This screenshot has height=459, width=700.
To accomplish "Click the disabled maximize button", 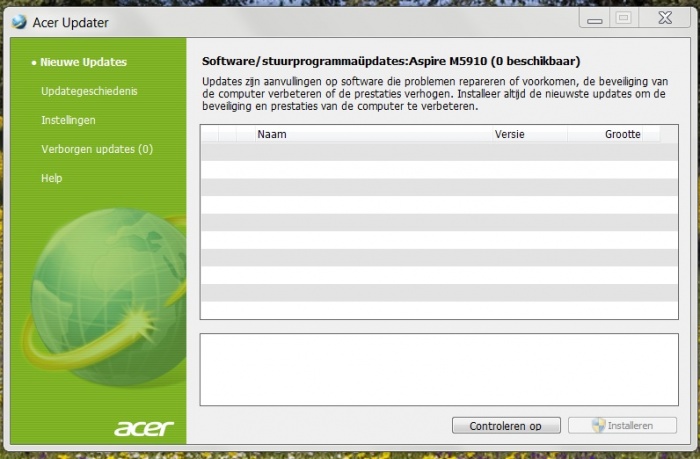I will [624, 18].
